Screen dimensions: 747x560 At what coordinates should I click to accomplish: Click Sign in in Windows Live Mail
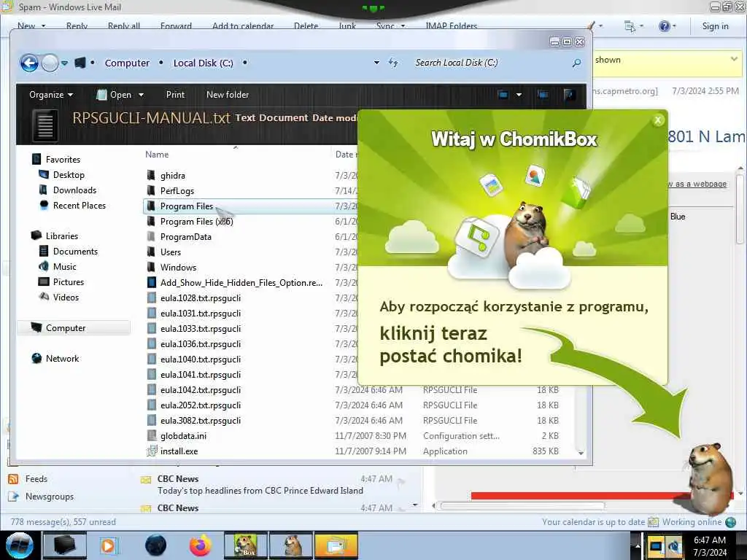point(715,26)
